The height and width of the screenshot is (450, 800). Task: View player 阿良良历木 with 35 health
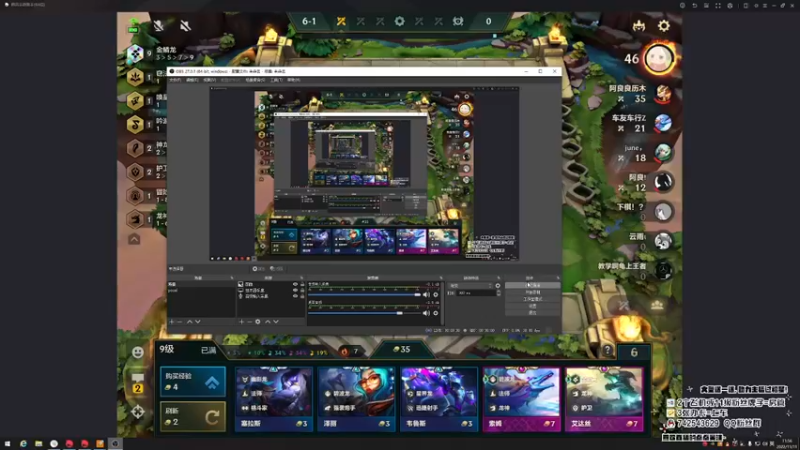[663, 93]
